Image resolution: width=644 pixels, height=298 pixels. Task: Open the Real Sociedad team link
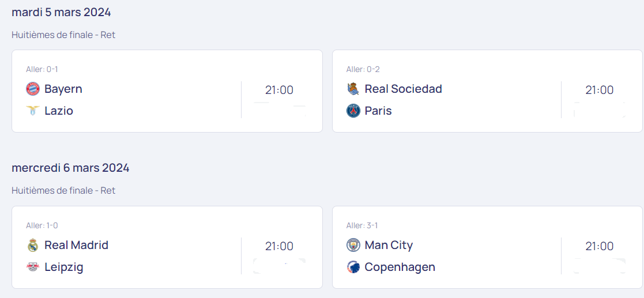pos(404,89)
